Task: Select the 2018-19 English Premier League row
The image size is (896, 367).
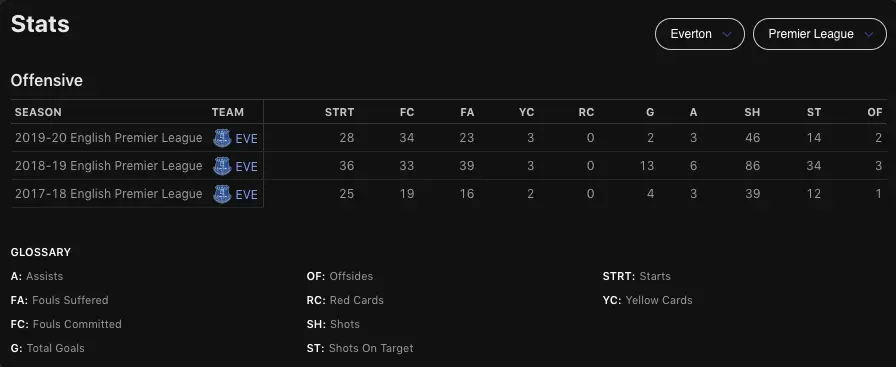Action: 447,166
